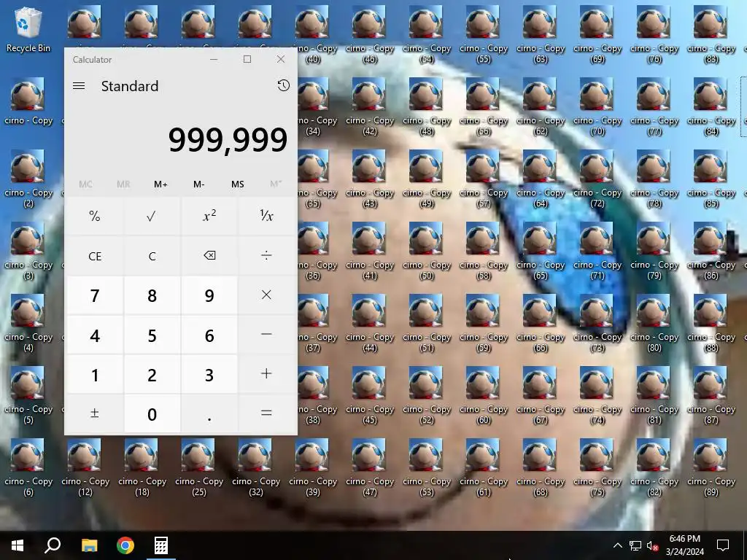This screenshot has width=747, height=560.
Task: Click the 999,999 display value
Action: tap(228, 140)
